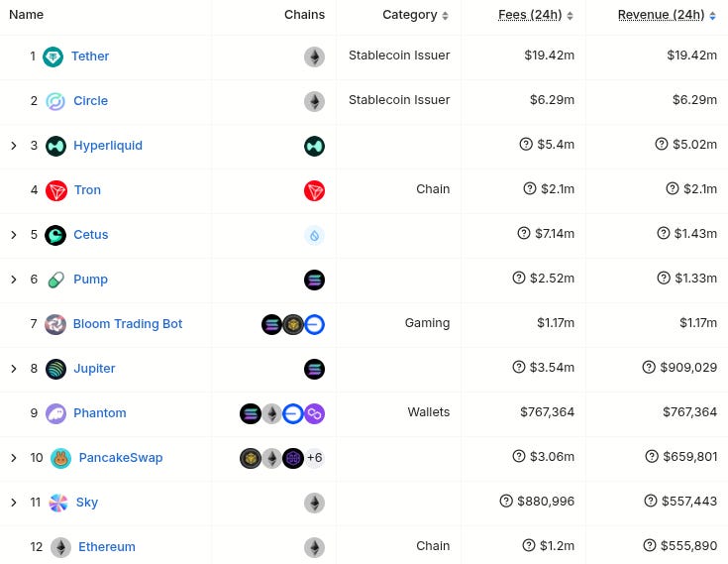Screen dimensions: 728x564
Task: Click revenue help icon in Ethereum row
Action: click(650, 545)
